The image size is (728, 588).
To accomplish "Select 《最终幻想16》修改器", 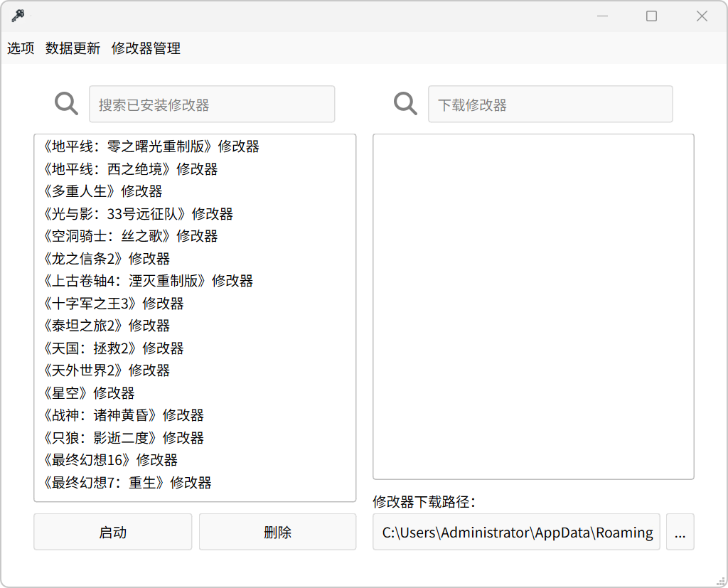I will pyautogui.click(x=195, y=460).
